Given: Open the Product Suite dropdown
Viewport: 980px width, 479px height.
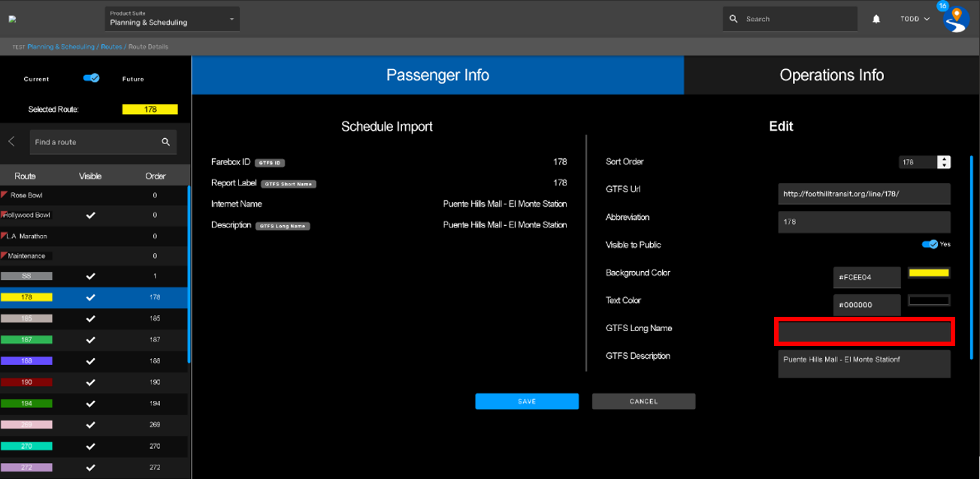Looking at the screenshot, I should (172, 19).
